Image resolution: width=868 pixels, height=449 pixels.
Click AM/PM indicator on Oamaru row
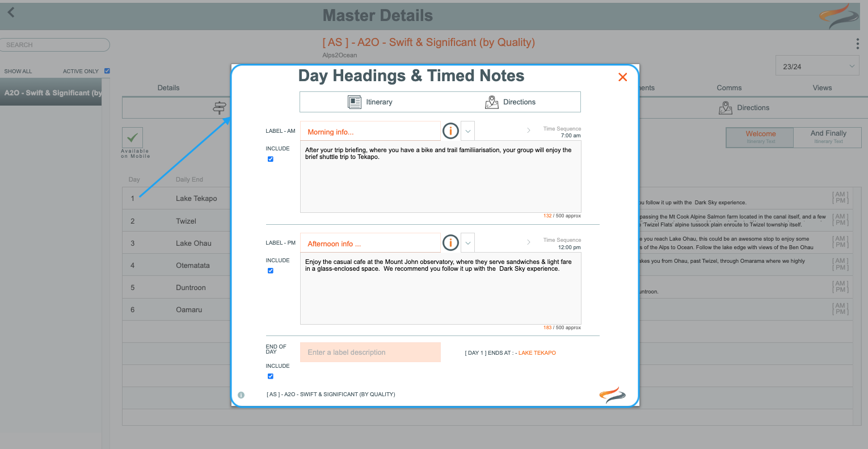coord(840,309)
